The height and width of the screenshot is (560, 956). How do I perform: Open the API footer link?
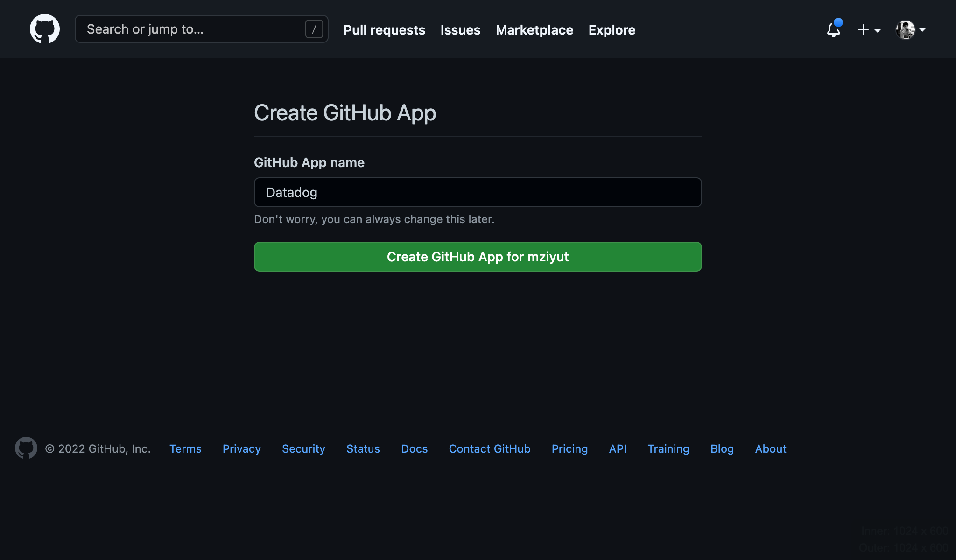[x=618, y=448]
